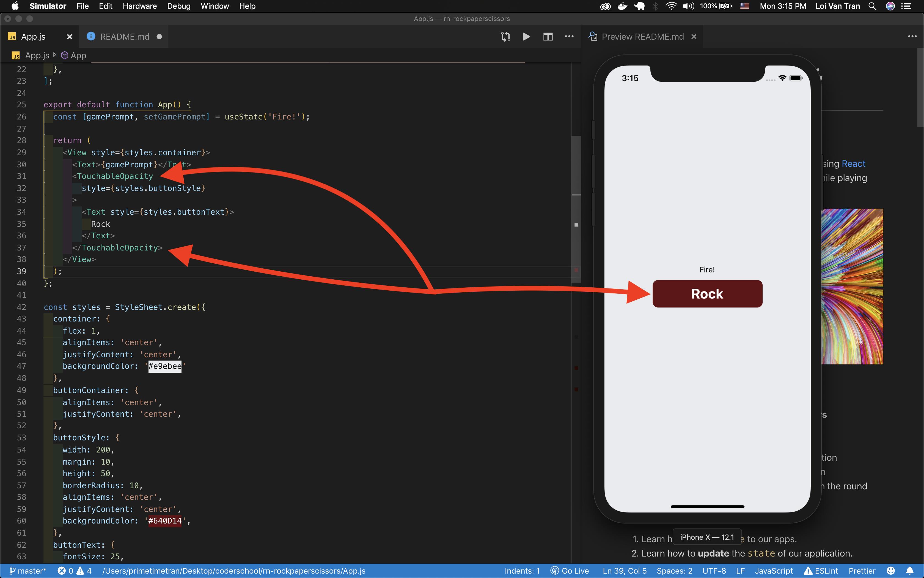Click the Siri icon in menu bar

(x=890, y=6)
